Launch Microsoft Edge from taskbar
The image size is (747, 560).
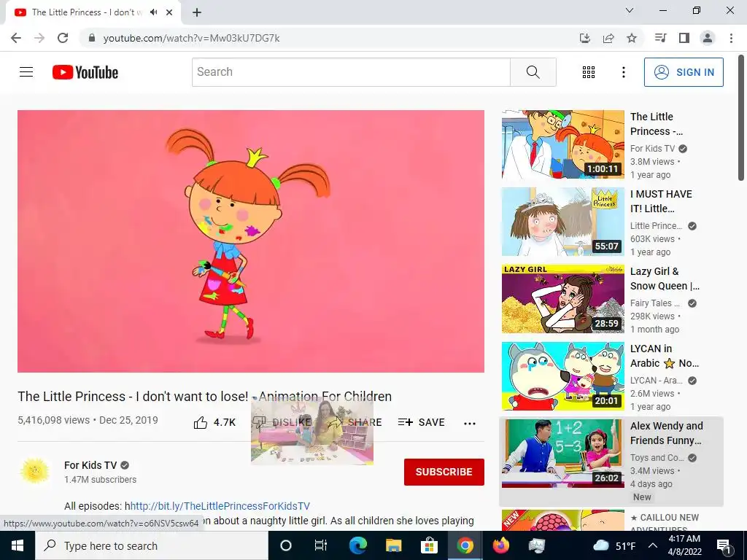click(x=357, y=545)
